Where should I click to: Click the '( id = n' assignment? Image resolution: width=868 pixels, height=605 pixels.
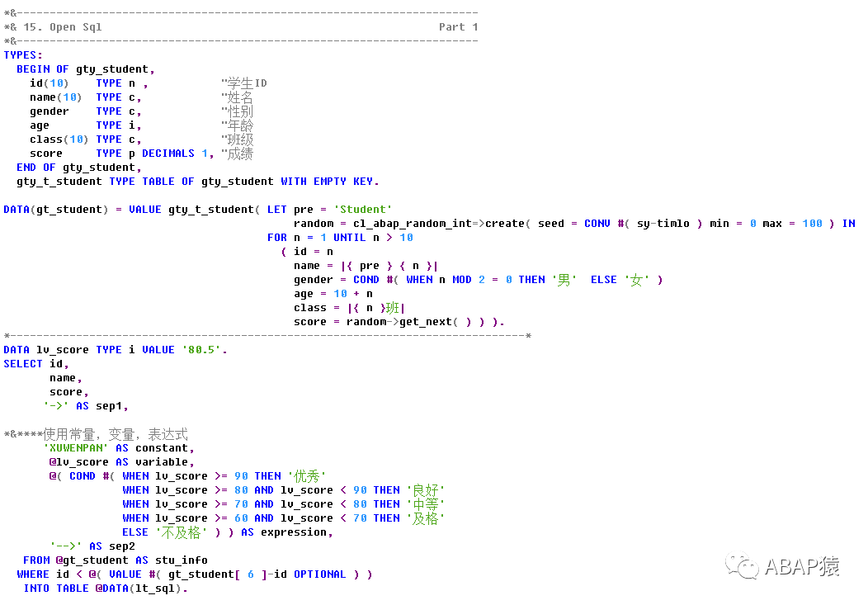pyautogui.click(x=307, y=251)
